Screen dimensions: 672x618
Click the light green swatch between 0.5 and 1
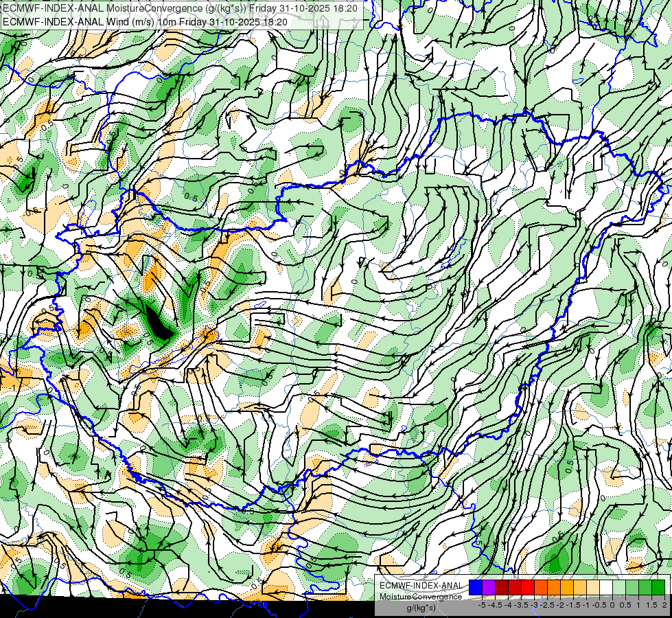point(632,587)
